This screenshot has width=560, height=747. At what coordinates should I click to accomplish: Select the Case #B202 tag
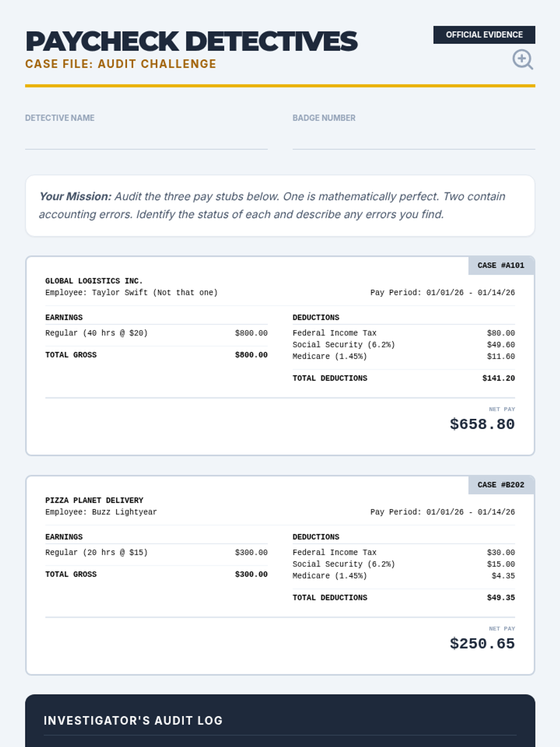[501, 485]
